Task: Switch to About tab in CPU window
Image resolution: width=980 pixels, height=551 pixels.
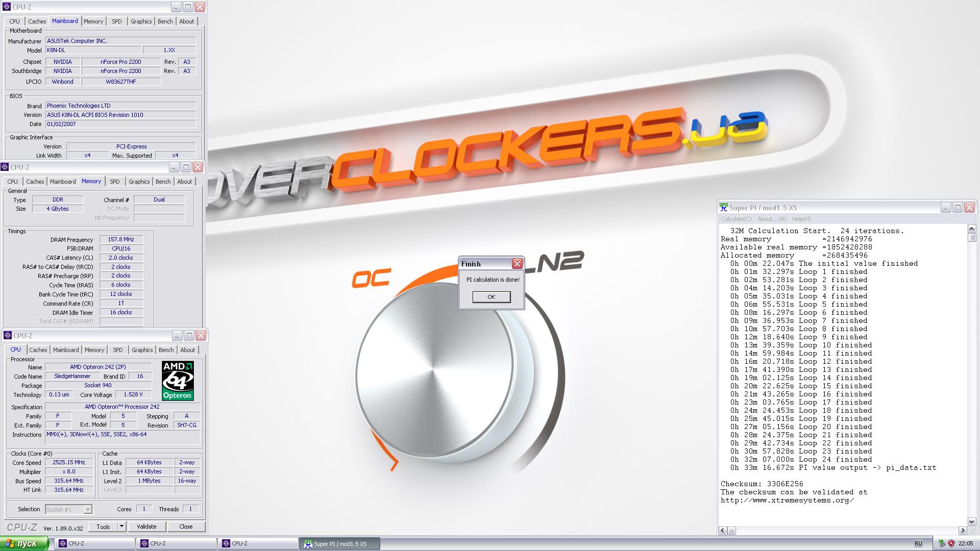Action: pos(187,350)
